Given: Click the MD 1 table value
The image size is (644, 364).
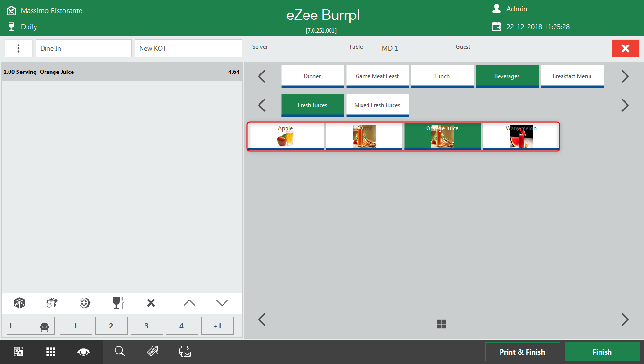Looking at the screenshot, I should pos(390,48).
